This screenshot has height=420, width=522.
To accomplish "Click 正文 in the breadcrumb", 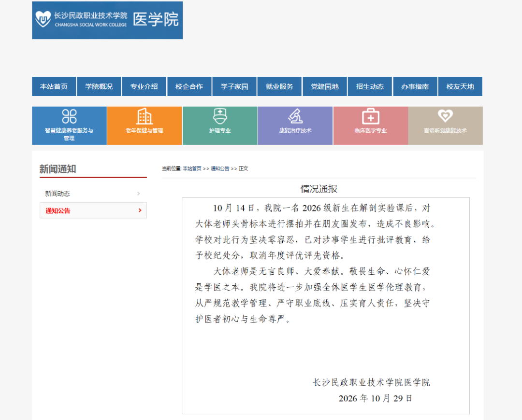I will click(x=243, y=168).
